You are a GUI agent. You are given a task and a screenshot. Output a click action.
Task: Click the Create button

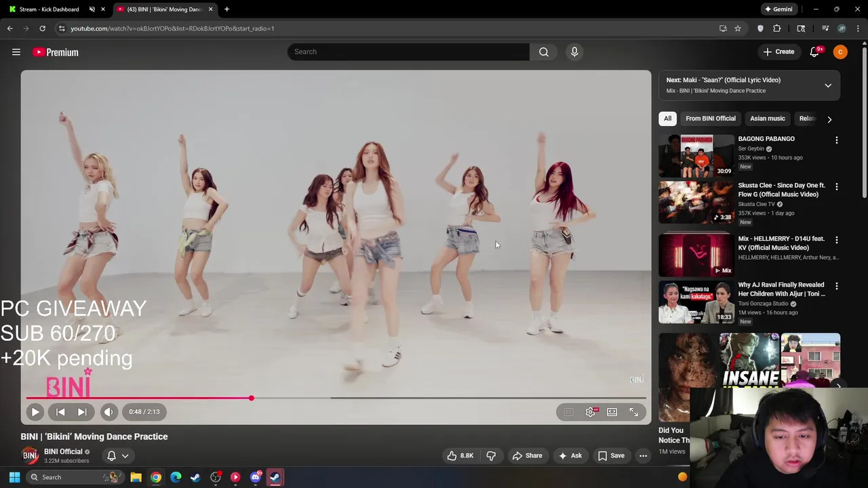tap(778, 52)
